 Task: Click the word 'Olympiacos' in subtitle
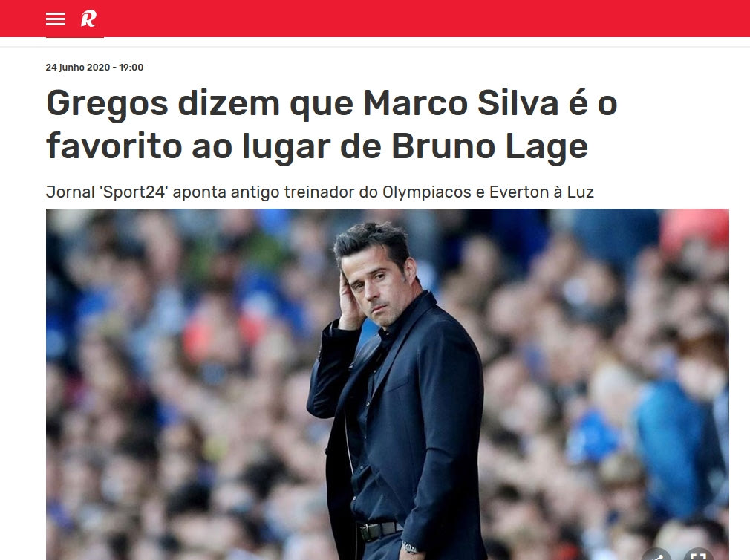coord(427,192)
